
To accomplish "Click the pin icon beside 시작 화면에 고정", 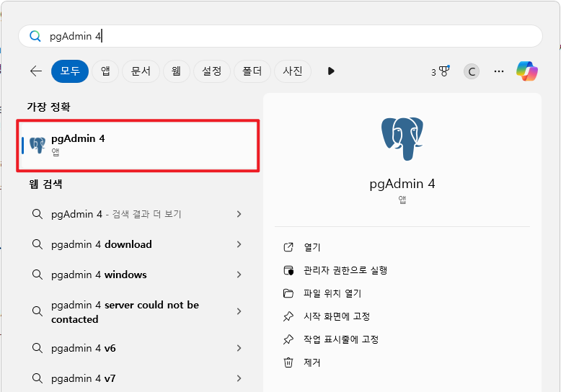I will pos(288,316).
